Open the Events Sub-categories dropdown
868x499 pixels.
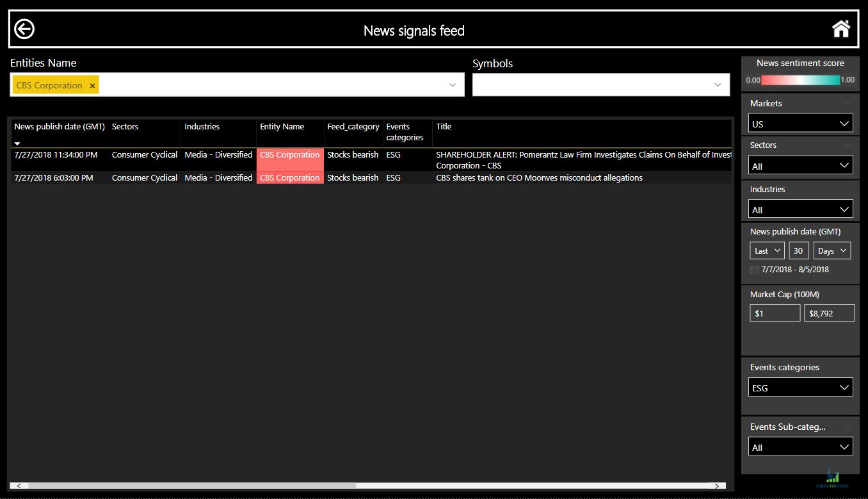pyautogui.click(x=800, y=446)
